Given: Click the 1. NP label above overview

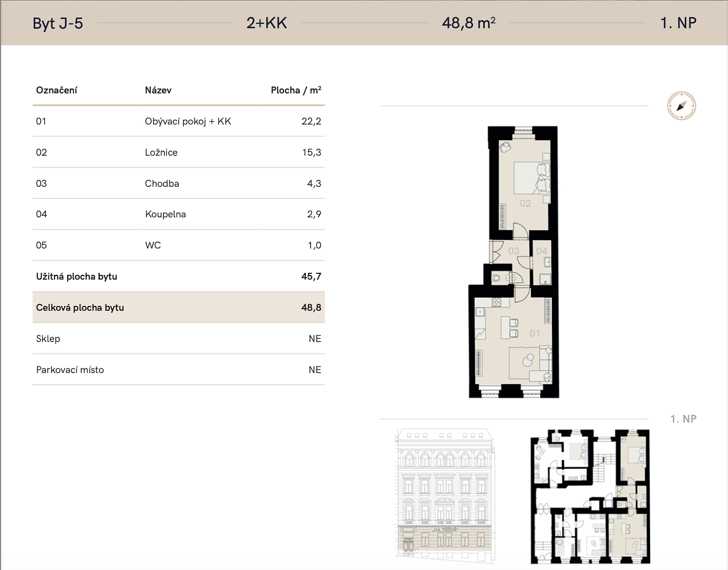Looking at the screenshot, I should (x=683, y=419).
